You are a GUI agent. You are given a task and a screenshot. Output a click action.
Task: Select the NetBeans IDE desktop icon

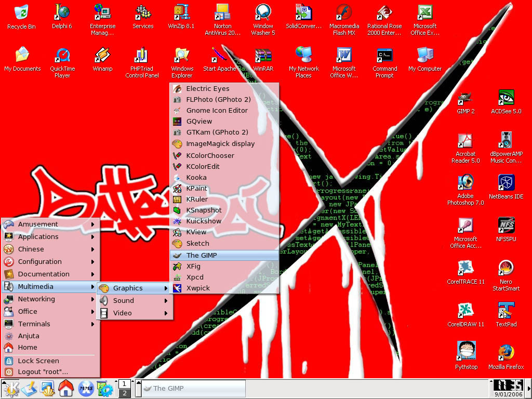(506, 187)
